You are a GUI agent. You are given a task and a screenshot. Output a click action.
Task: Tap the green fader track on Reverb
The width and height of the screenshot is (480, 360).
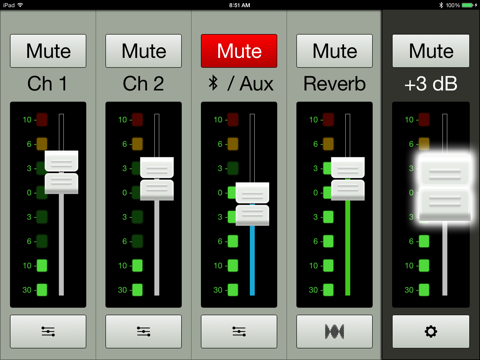(348, 248)
